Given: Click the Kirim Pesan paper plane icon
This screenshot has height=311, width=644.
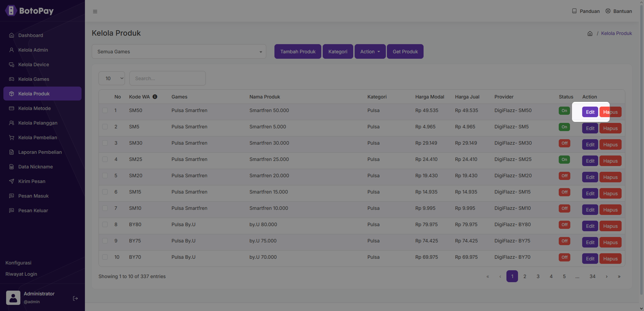Looking at the screenshot, I should (12, 181).
